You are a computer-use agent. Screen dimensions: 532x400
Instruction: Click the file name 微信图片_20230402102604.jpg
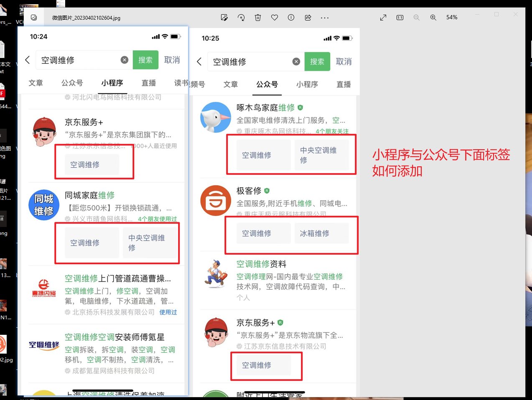(x=86, y=18)
